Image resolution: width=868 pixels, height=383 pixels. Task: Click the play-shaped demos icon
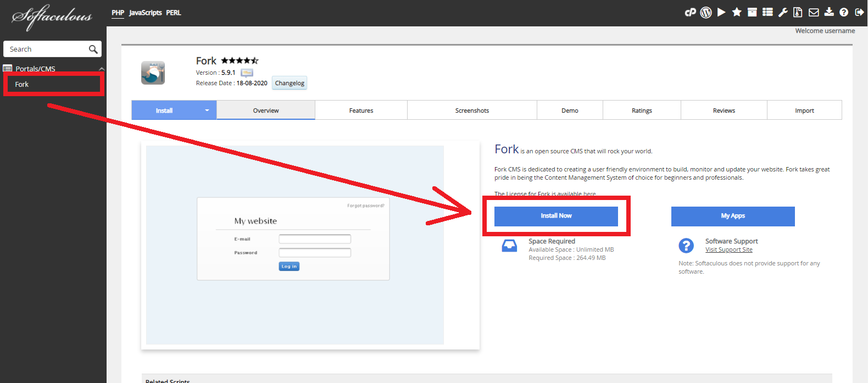coord(721,12)
